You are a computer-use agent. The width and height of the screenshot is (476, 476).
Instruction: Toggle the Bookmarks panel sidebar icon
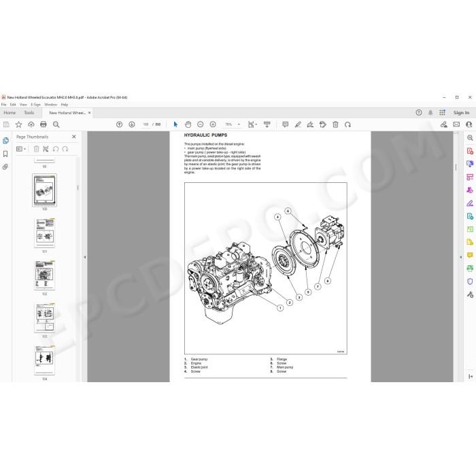point(5,154)
